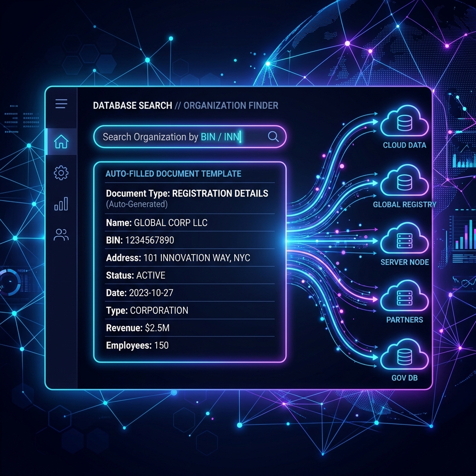476x476 pixels.
Task: Select the Date: 2023-10-27 row
Action: [x=190, y=293]
